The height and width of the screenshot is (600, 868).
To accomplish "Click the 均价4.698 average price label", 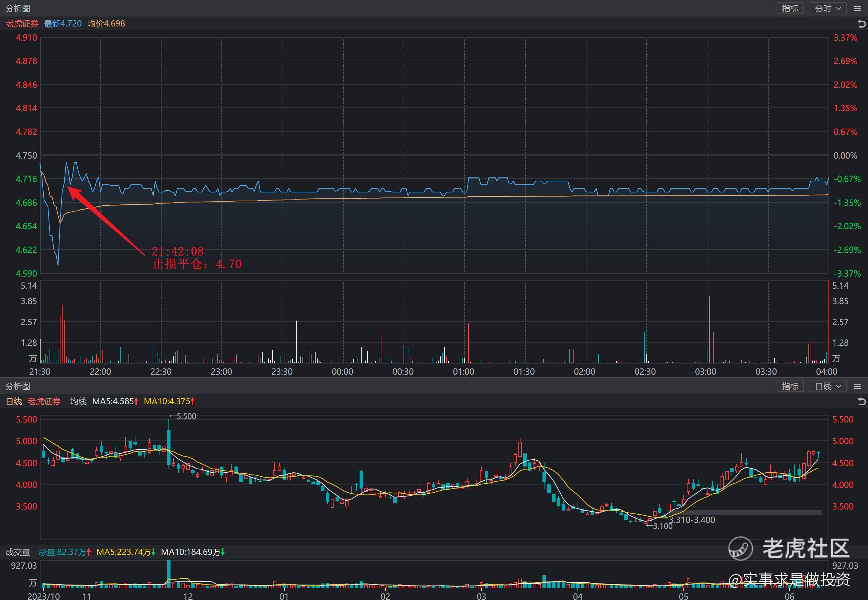I will (x=106, y=24).
